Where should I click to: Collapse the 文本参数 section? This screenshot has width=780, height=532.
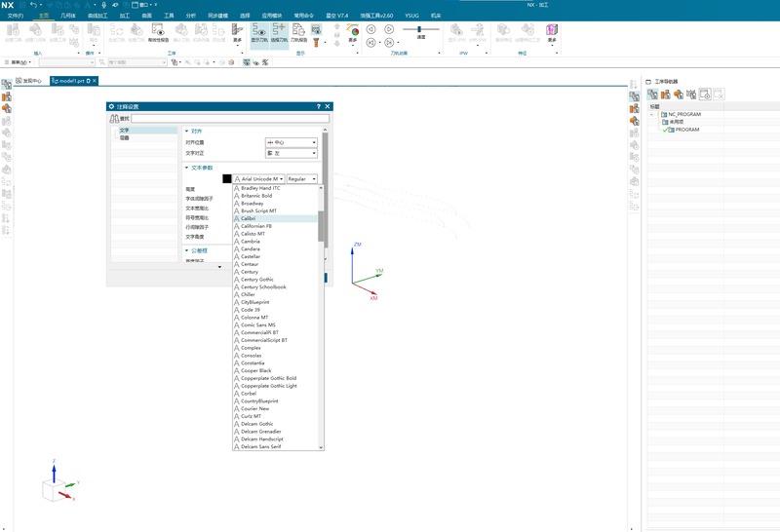pyautogui.click(x=187, y=168)
